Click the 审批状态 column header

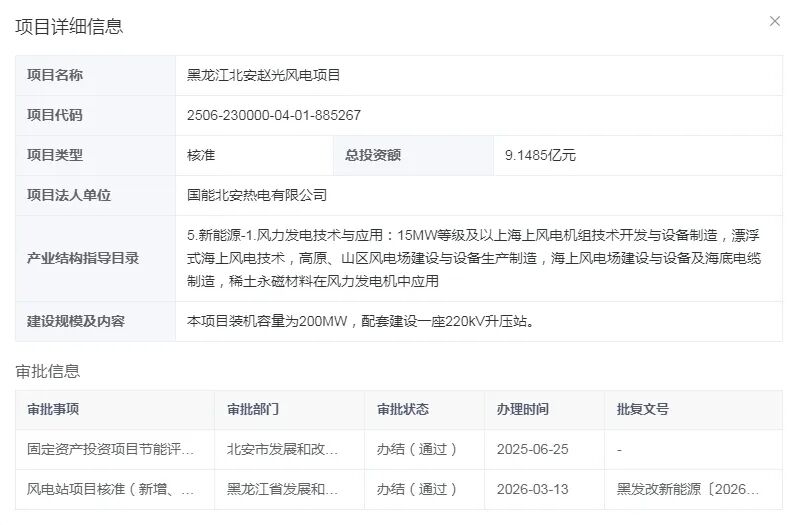click(403, 409)
